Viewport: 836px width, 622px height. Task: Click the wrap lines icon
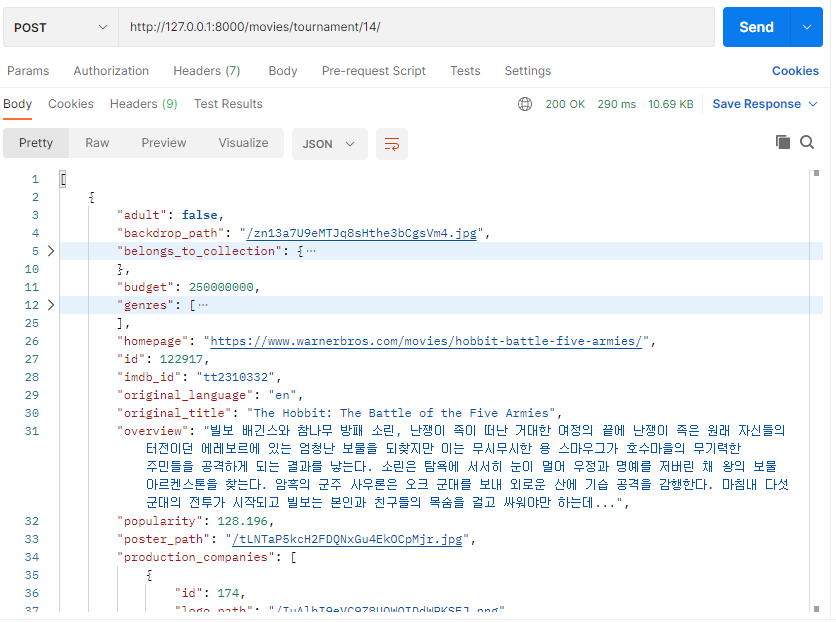click(x=392, y=144)
